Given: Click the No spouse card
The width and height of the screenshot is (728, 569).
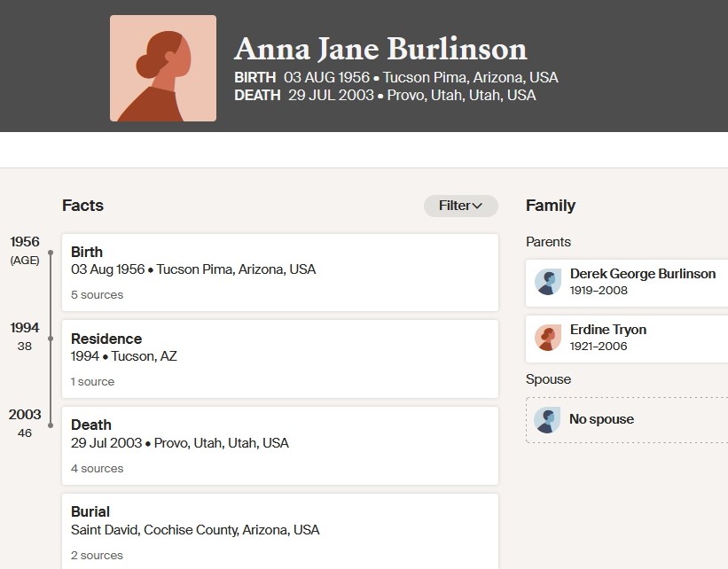Looking at the screenshot, I should (x=626, y=419).
